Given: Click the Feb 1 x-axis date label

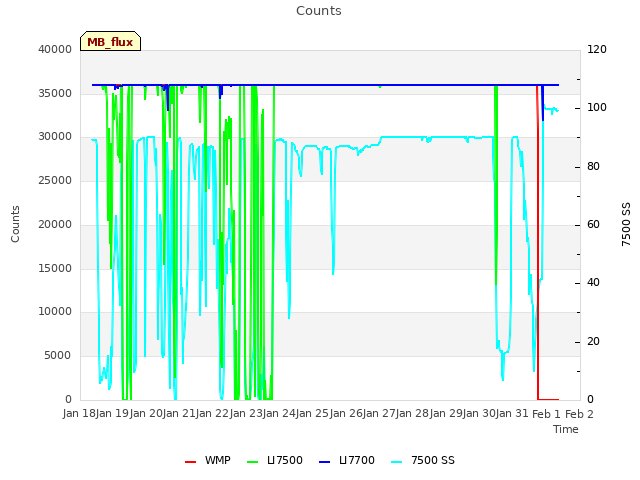Looking at the screenshot, I should point(546,414).
